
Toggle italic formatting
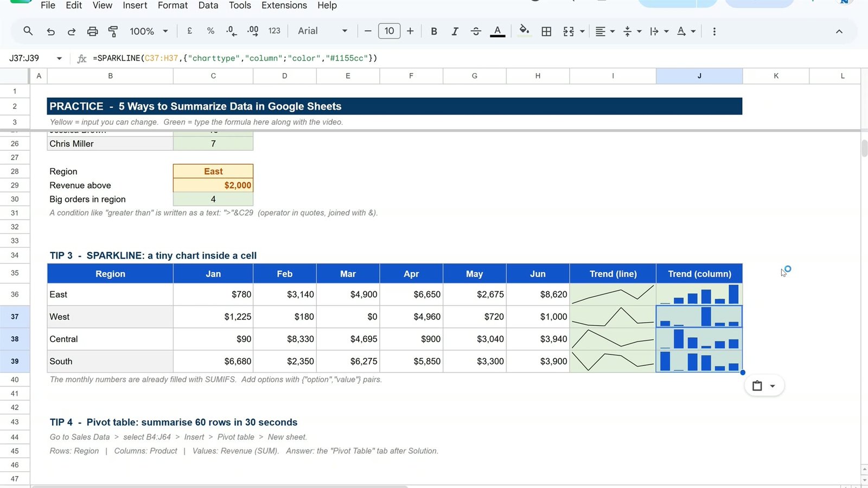pos(455,31)
